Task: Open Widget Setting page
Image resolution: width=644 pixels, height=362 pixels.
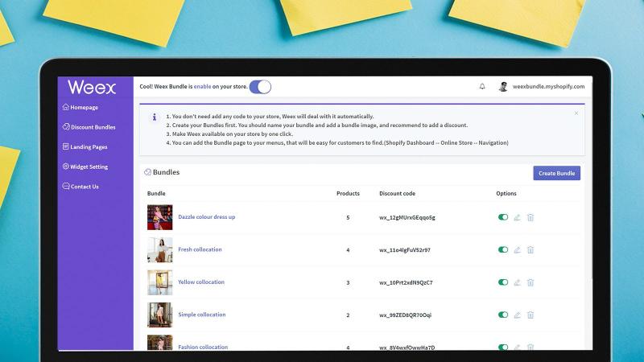Action: pyautogui.click(x=85, y=167)
